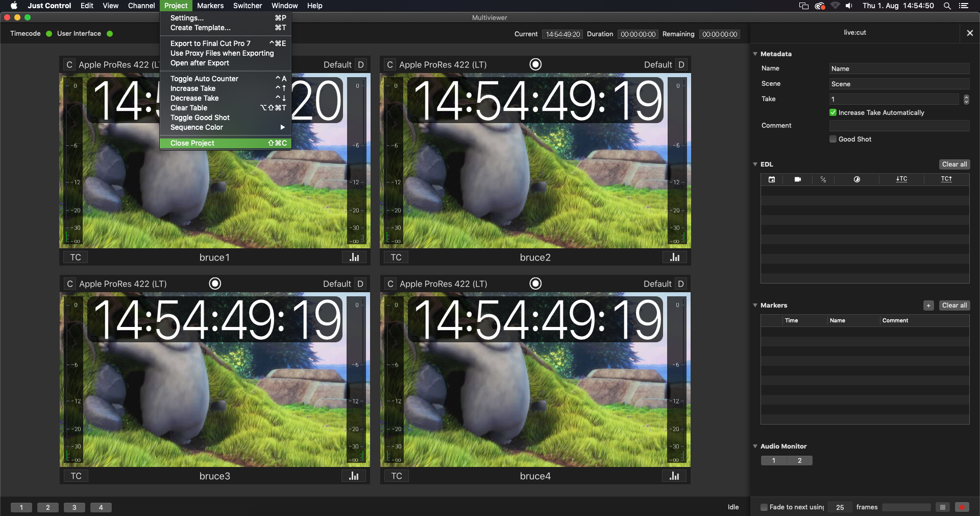Add a new marker with the plus button
980x516 pixels.
pos(928,306)
